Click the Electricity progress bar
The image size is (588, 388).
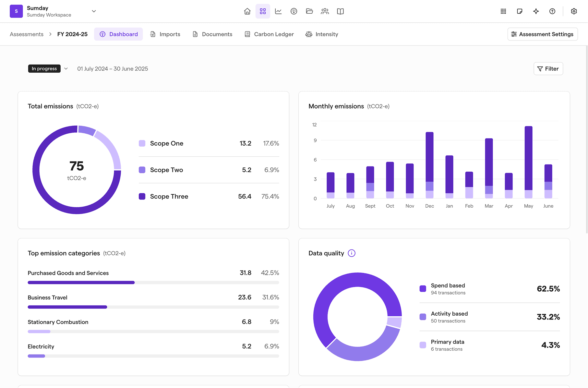coord(153,356)
